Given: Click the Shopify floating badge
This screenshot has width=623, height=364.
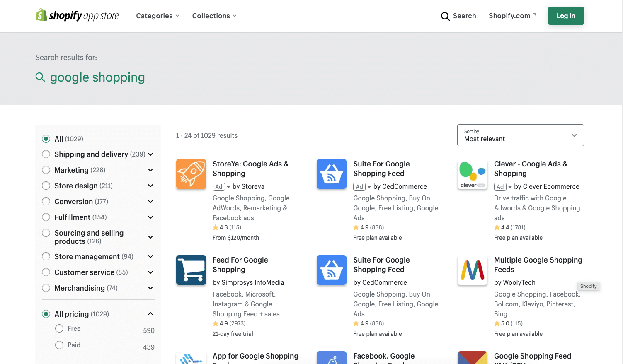Looking at the screenshot, I should click(588, 286).
